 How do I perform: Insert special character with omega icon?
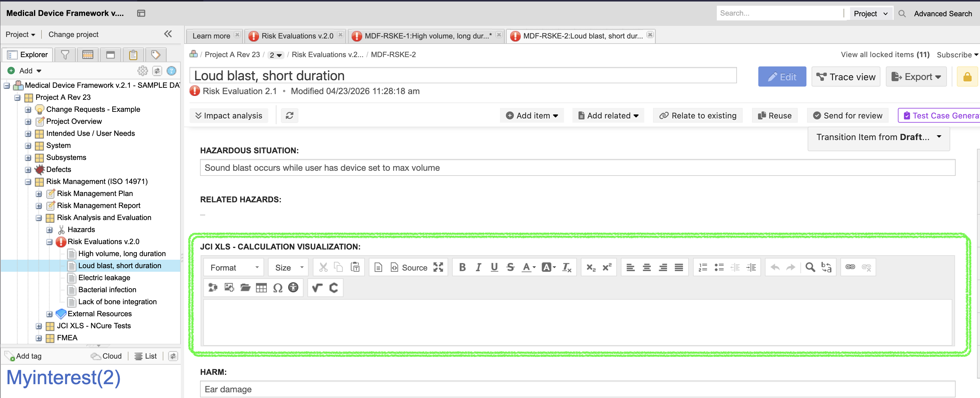coord(277,288)
